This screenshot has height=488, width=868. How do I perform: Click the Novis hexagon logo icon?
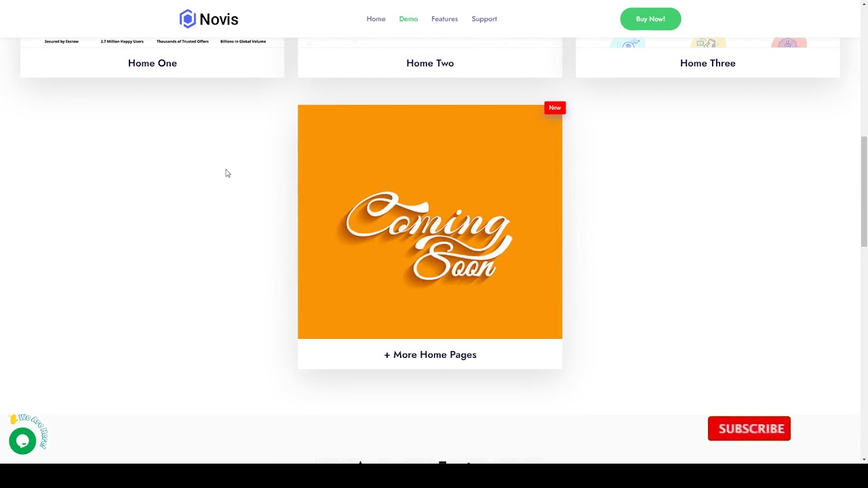pyautogui.click(x=187, y=19)
